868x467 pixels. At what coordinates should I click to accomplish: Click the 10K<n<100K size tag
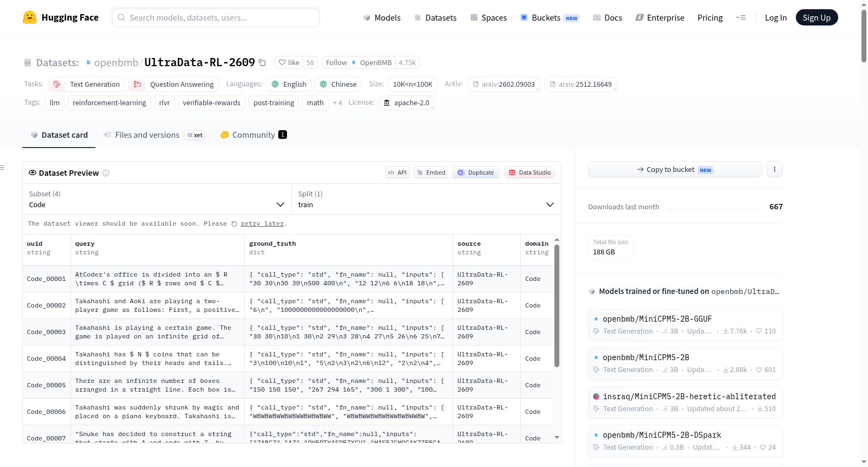[413, 84]
